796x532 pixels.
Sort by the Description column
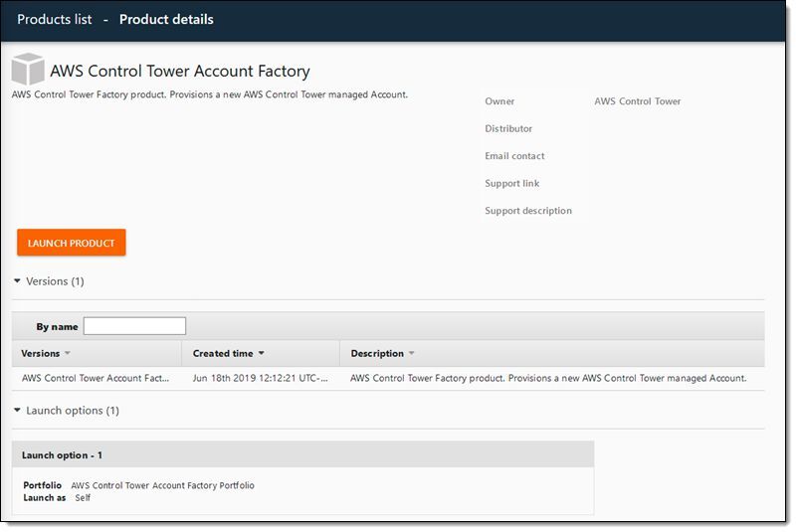(382, 353)
